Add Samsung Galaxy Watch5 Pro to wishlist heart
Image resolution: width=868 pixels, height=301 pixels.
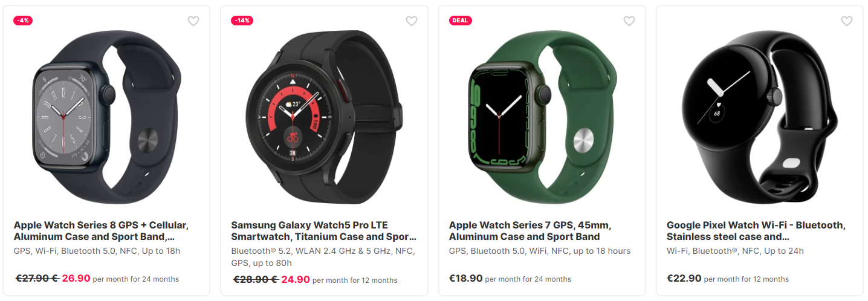pos(412,21)
